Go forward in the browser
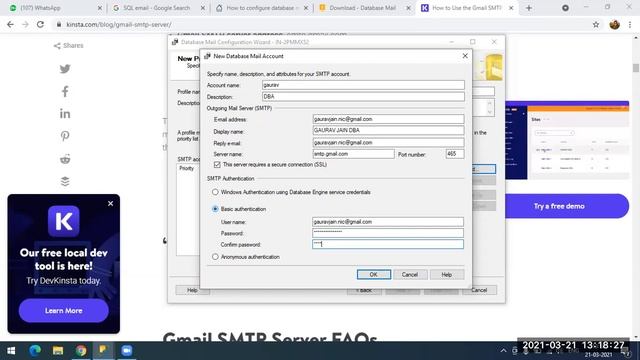Image resolution: width=640 pixels, height=360 pixels. coord(25,24)
